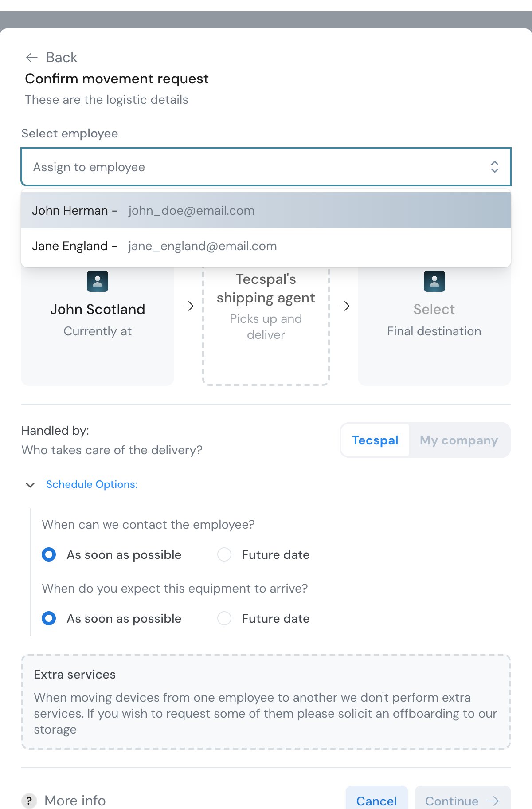Click 'When can we contact the employee?' text

[x=148, y=524]
